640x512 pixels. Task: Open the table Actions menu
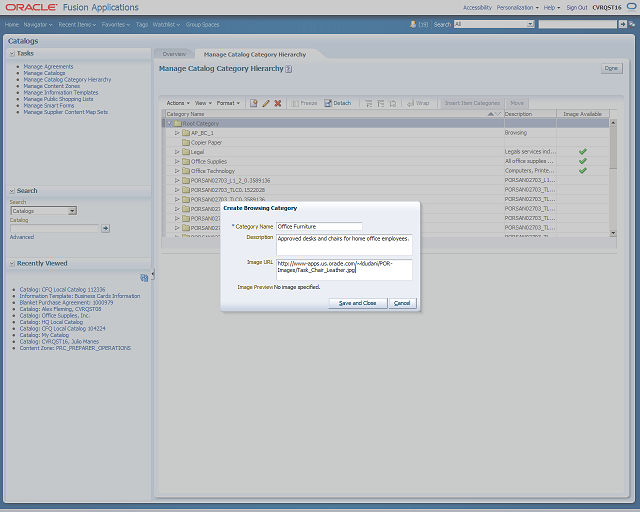[178, 103]
